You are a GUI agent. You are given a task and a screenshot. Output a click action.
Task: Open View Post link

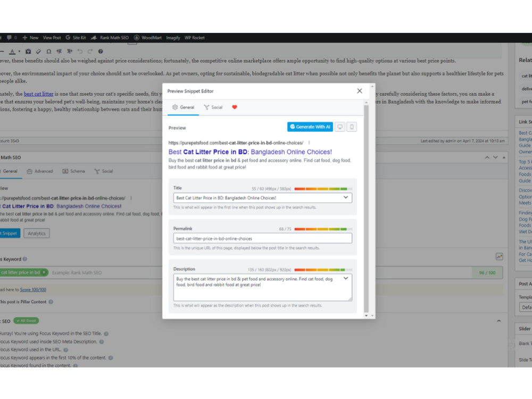click(x=52, y=38)
